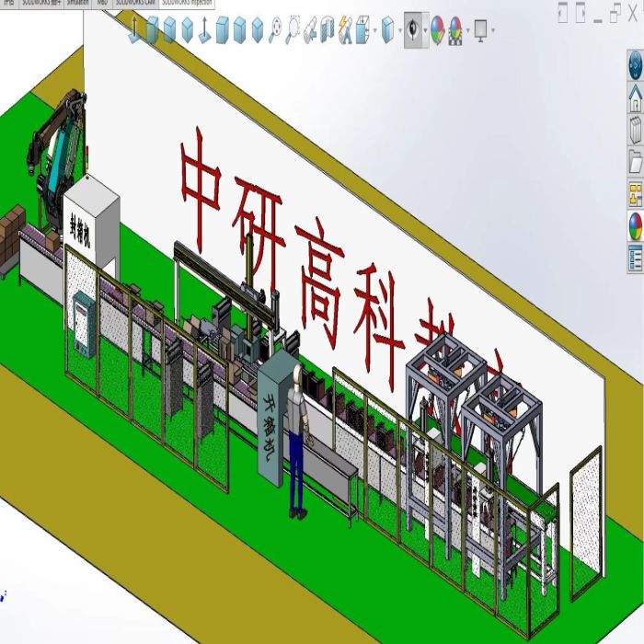This screenshot has width=644, height=644.
Task: Switch to the Simulation tab
Action: click(77, 4)
